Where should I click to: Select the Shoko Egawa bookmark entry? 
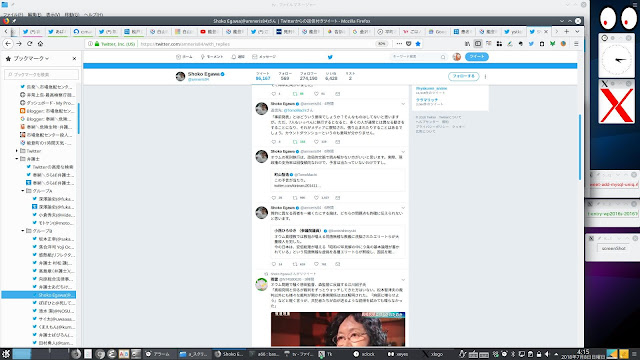point(39,295)
